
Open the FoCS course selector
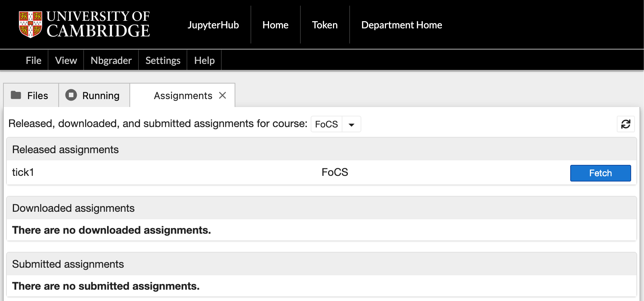tap(327, 124)
